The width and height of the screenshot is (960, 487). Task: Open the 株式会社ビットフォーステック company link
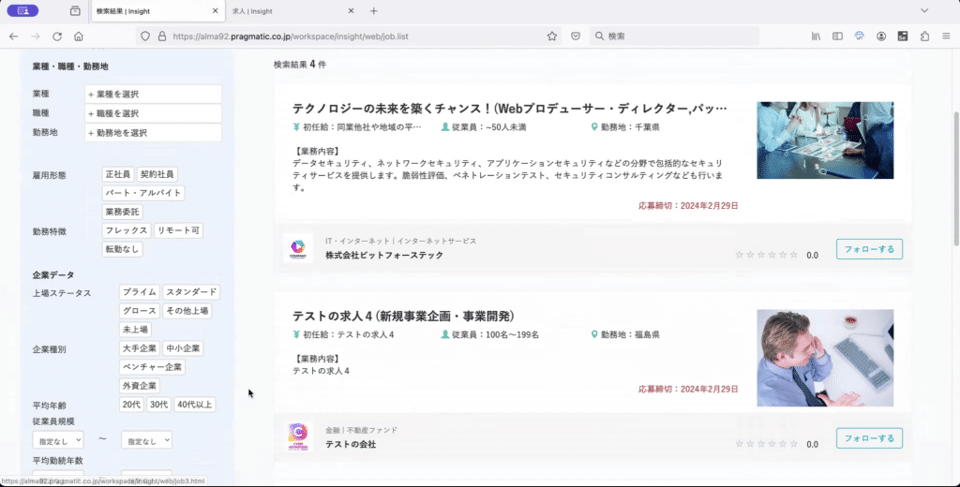[384, 255]
